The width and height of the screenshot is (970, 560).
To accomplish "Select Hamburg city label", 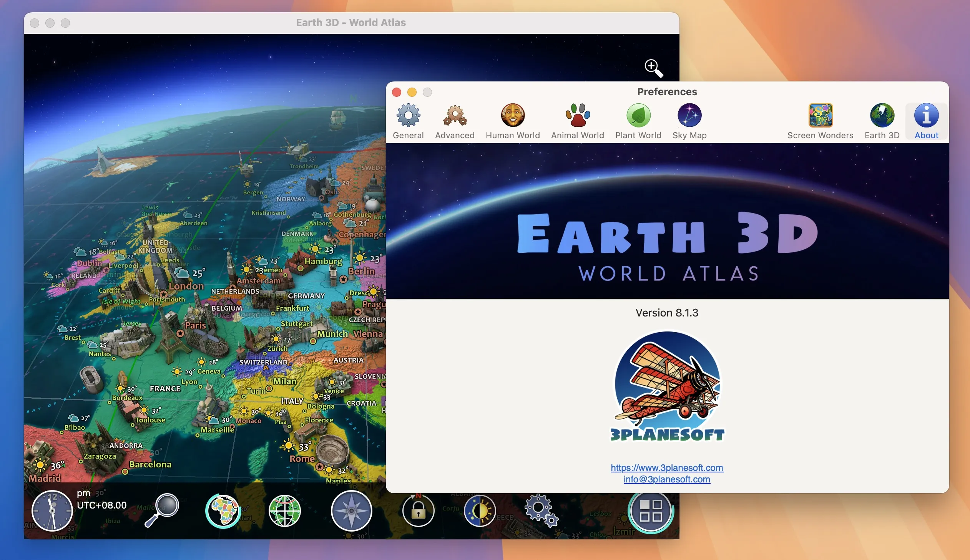I will point(323,261).
